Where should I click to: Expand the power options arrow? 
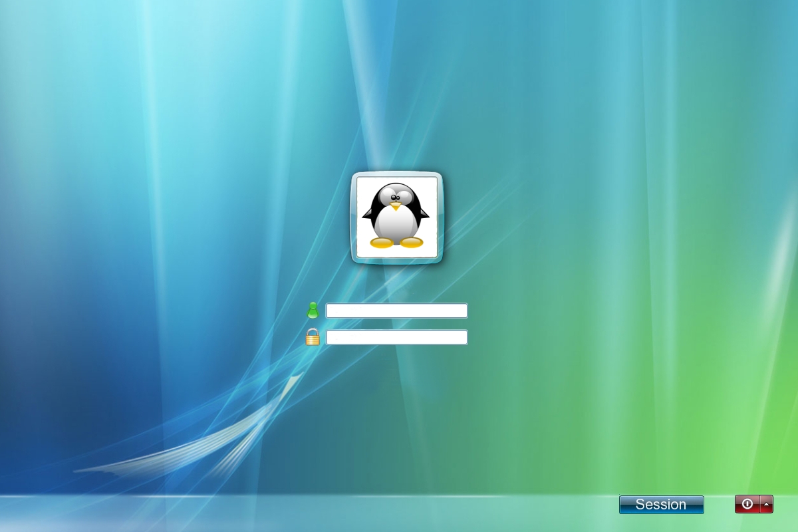coord(767,504)
